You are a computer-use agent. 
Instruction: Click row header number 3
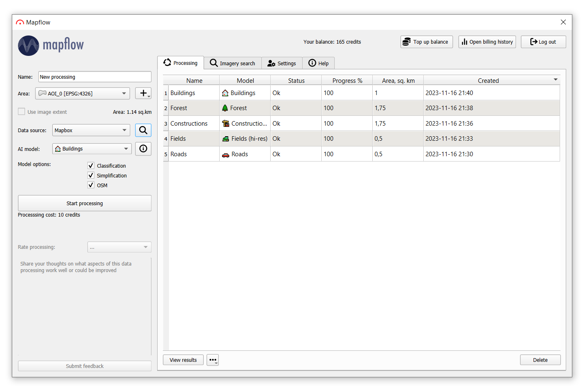tap(166, 124)
